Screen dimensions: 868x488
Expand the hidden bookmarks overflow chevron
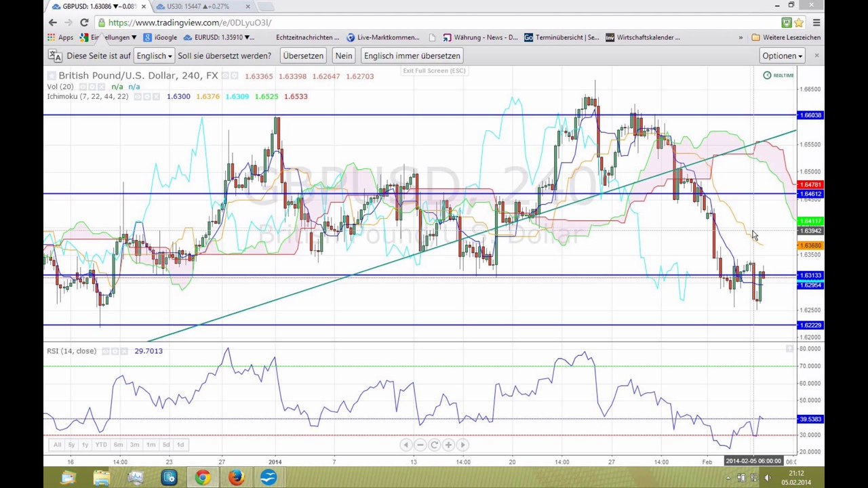(741, 37)
